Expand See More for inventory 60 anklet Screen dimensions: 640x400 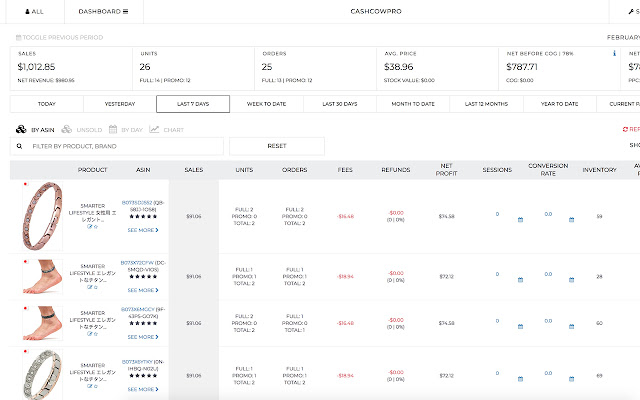(x=143, y=337)
